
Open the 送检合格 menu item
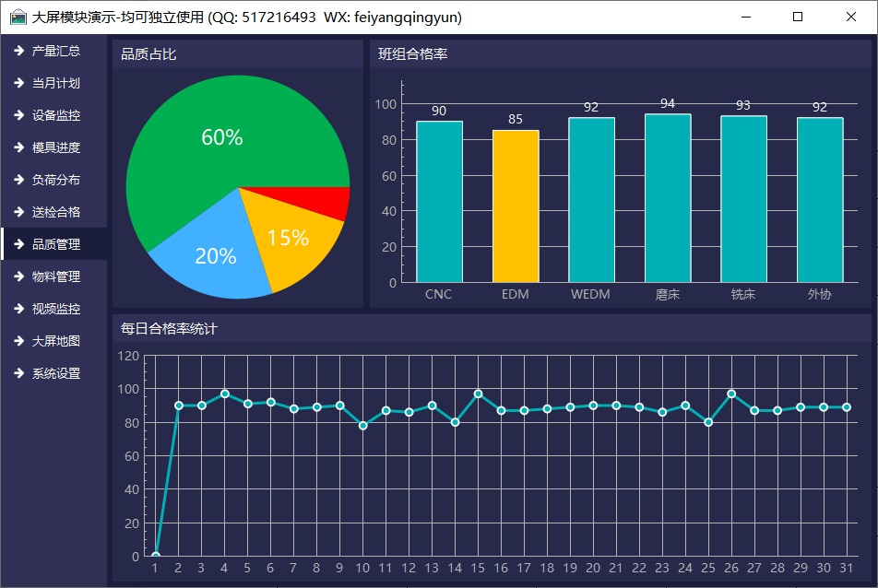pyautogui.click(x=55, y=212)
